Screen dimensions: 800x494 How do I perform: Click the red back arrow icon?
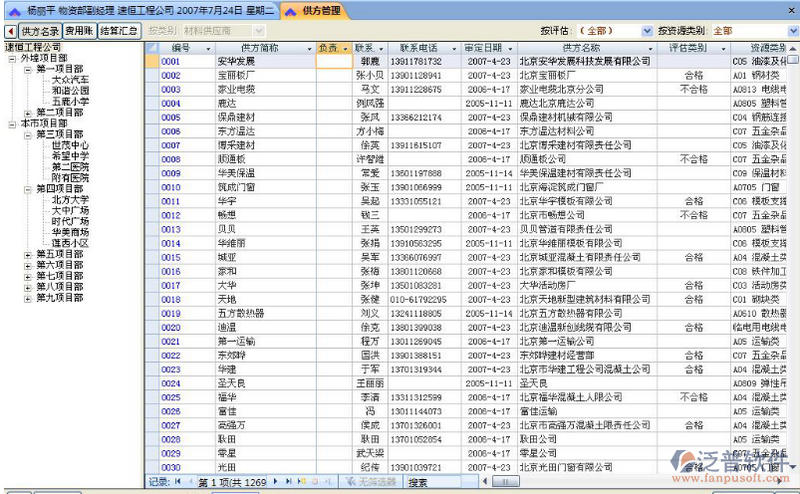10,31
